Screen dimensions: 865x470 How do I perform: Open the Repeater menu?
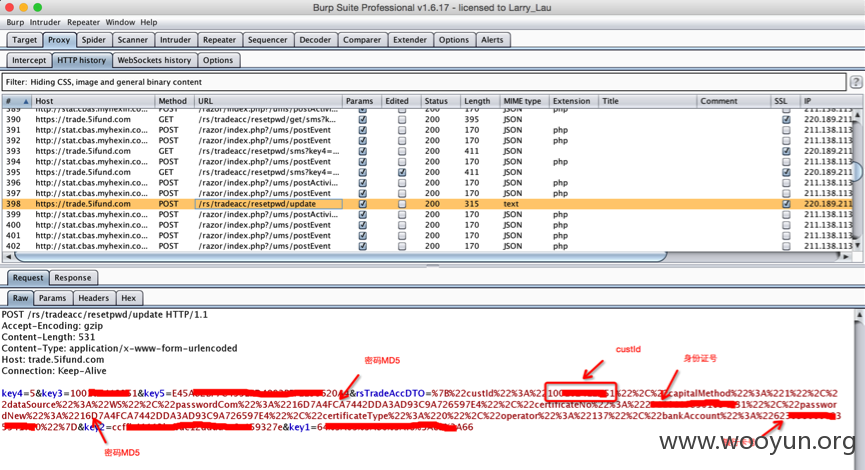pos(83,23)
